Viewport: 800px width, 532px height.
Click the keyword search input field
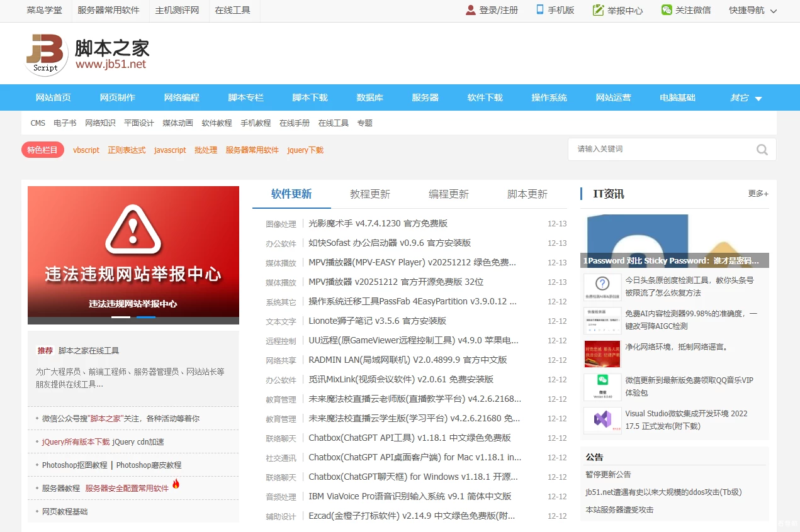[661, 150]
